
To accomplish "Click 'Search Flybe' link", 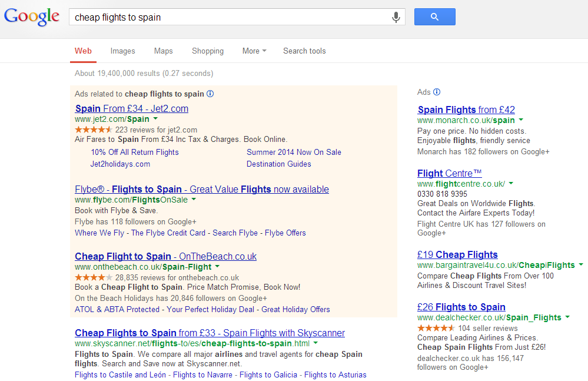I will 235,233.
